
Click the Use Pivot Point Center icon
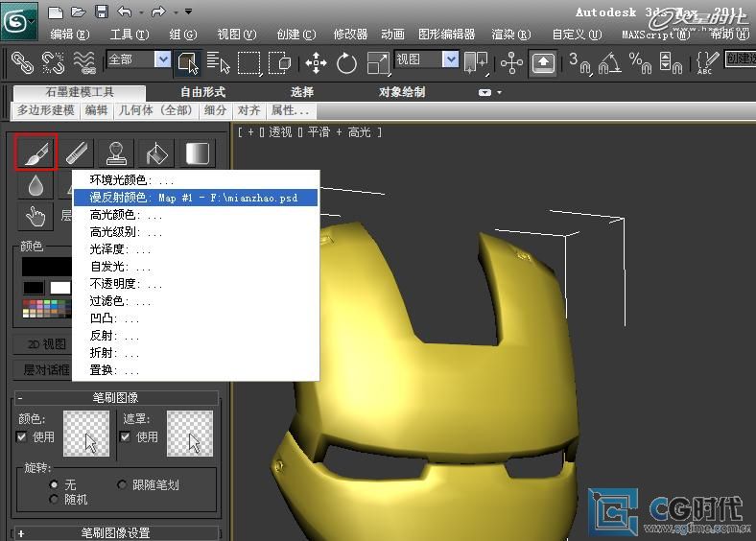click(476, 63)
